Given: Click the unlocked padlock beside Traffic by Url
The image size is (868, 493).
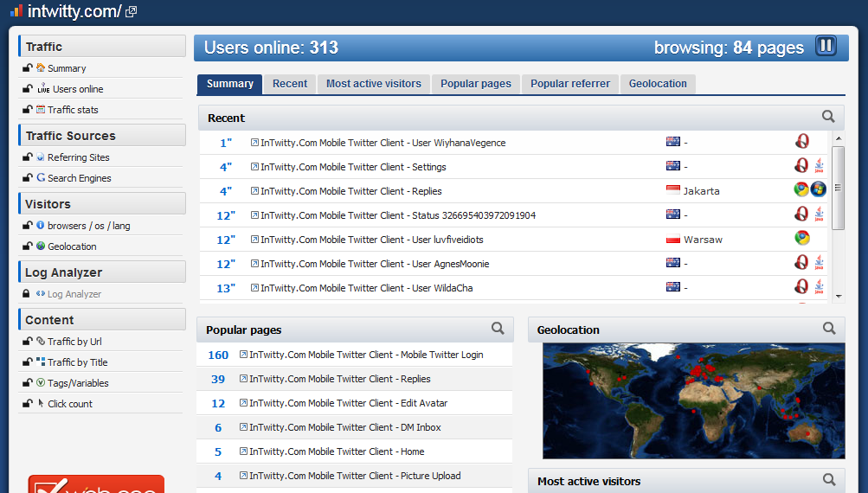Looking at the screenshot, I should click(x=27, y=341).
